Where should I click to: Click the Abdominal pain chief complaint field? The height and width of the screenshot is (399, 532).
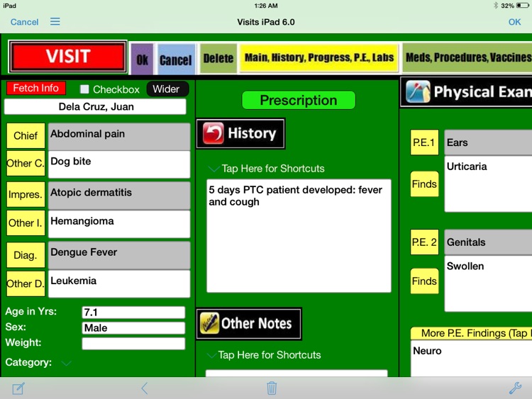[x=119, y=137]
